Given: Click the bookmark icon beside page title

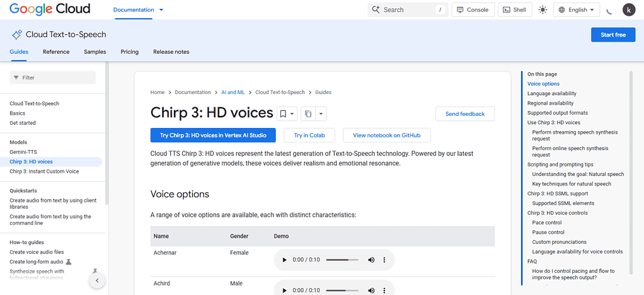Looking at the screenshot, I should pos(283,114).
